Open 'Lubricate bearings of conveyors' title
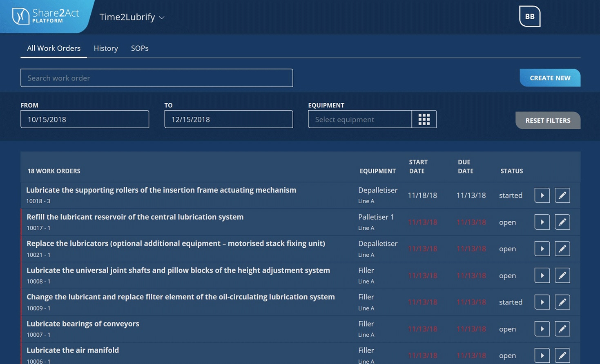600x364 pixels. coord(83,324)
